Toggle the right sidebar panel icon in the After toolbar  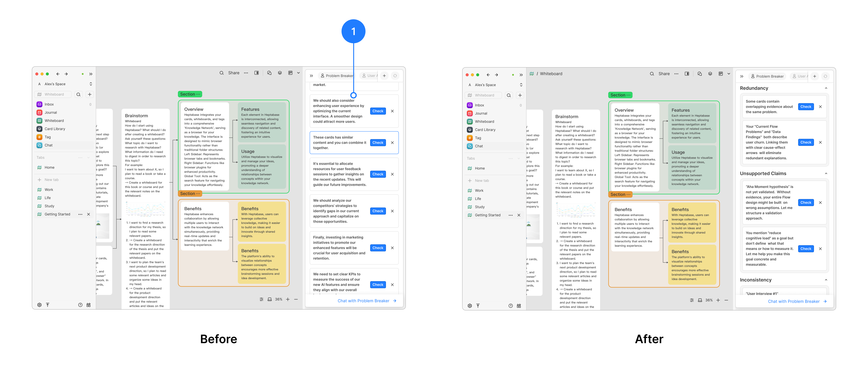click(687, 74)
